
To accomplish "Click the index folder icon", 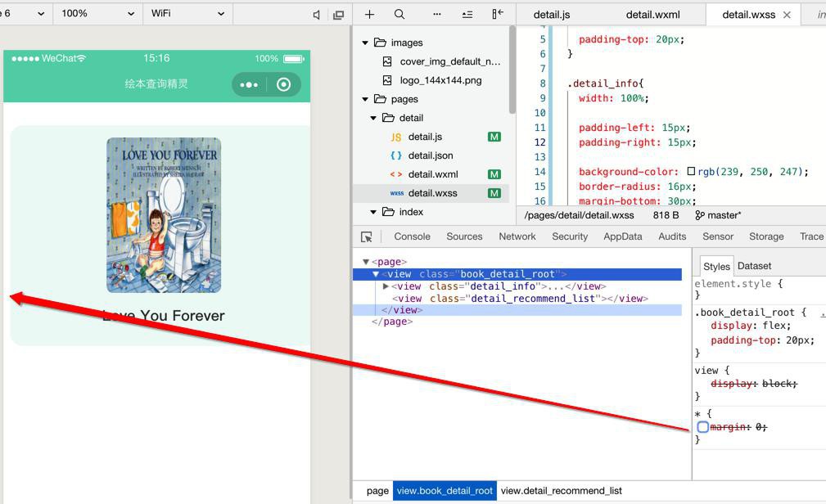I will (x=388, y=212).
